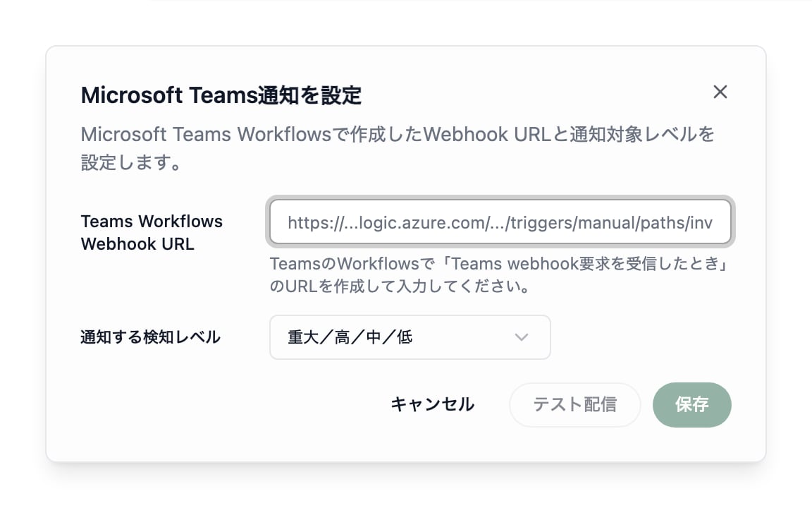Close the Microsoft Teams通知 dialog with X
The width and height of the screenshot is (812, 508).
coord(720,92)
